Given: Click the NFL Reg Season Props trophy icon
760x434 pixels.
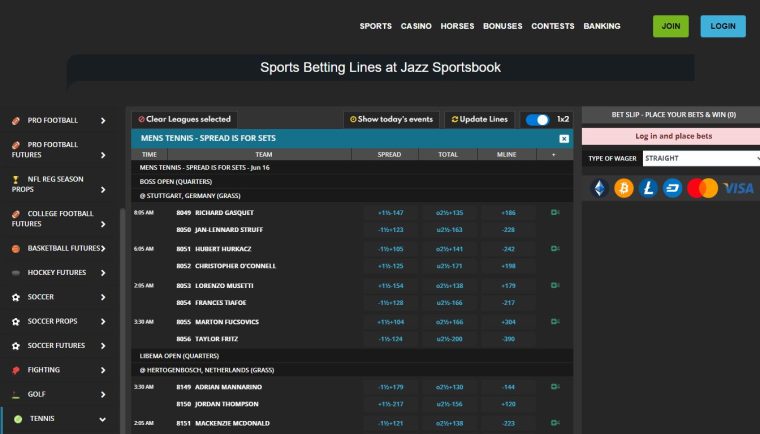Looking at the screenshot, I should click(x=16, y=179).
